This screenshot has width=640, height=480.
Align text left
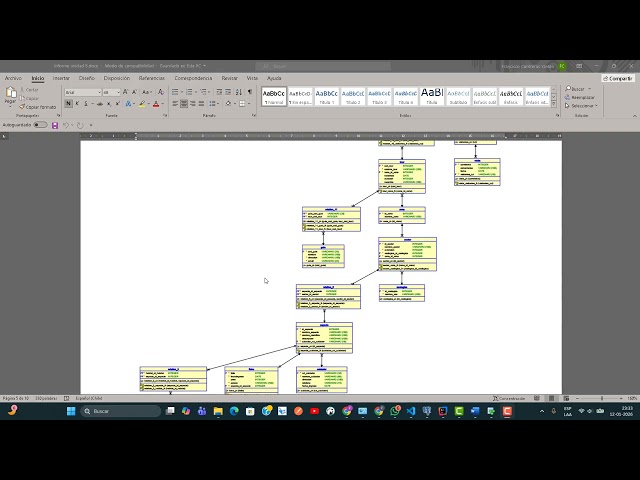[176, 104]
